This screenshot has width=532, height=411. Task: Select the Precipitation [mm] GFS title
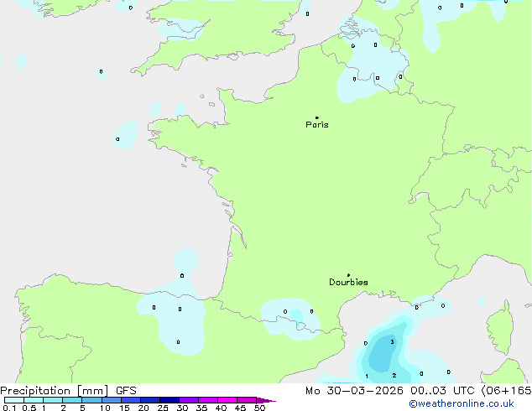(68, 391)
